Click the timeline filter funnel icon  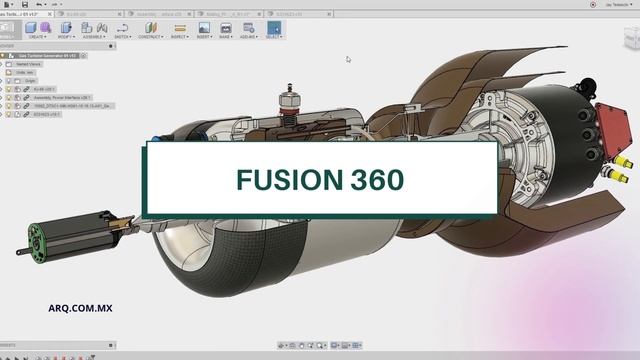(x=92, y=358)
